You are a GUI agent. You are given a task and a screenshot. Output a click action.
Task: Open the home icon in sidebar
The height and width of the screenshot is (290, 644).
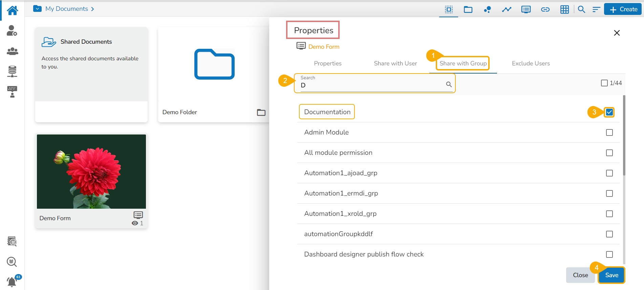(x=12, y=10)
